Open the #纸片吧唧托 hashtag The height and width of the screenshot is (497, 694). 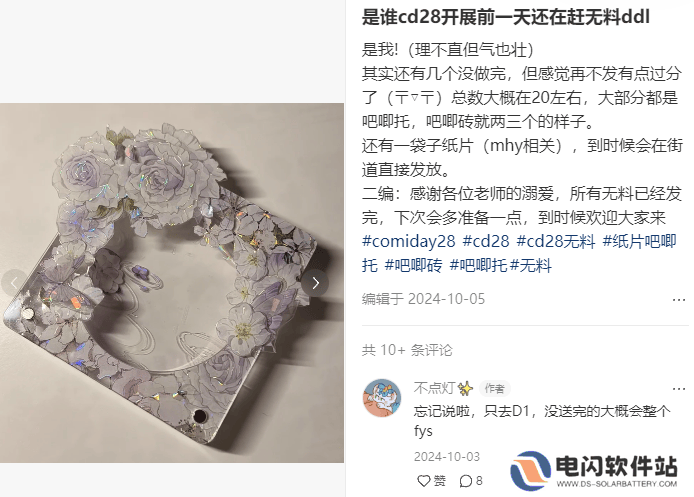point(640,241)
